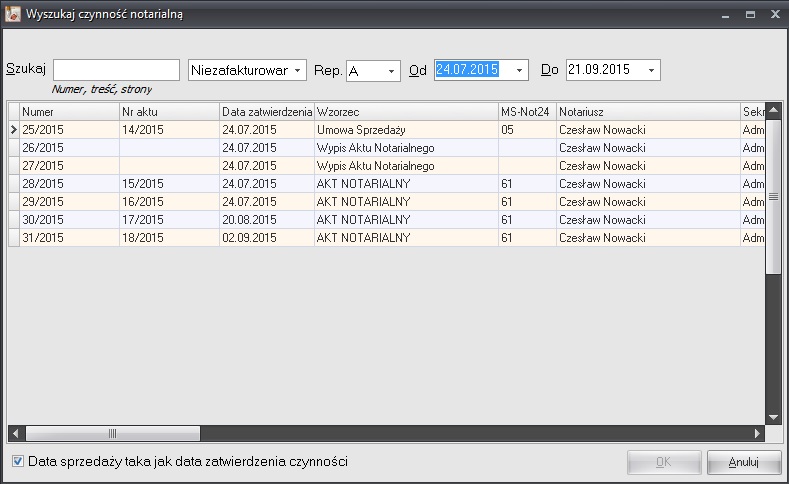Click the application icon in title bar
789x484 pixels.
13,15
